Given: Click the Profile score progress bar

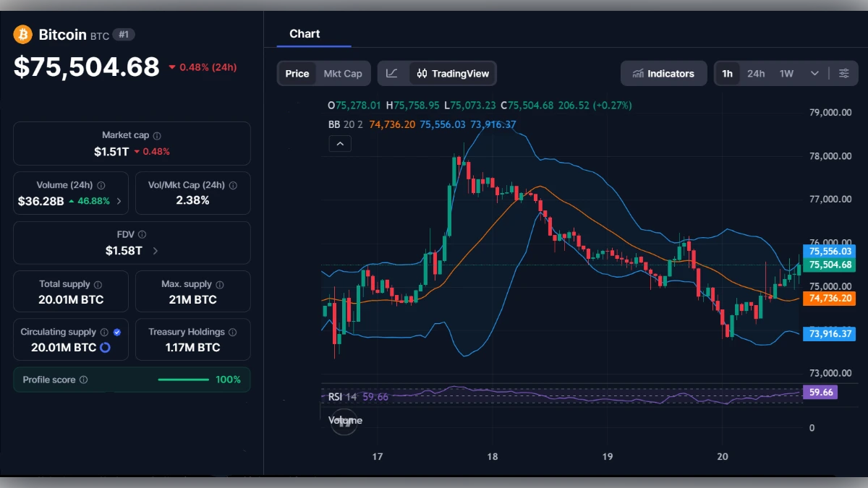Looking at the screenshot, I should [183, 379].
